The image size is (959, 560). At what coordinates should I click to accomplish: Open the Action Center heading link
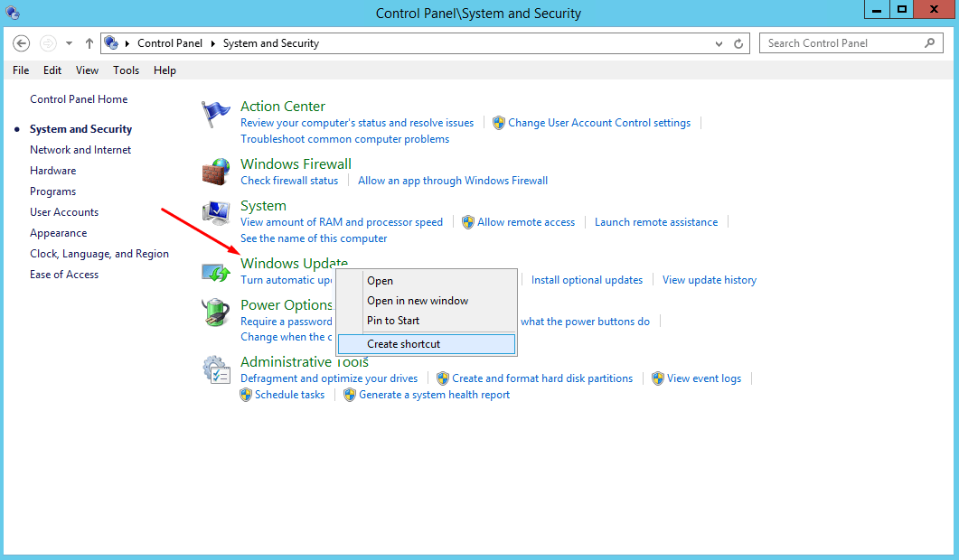[283, 107]
